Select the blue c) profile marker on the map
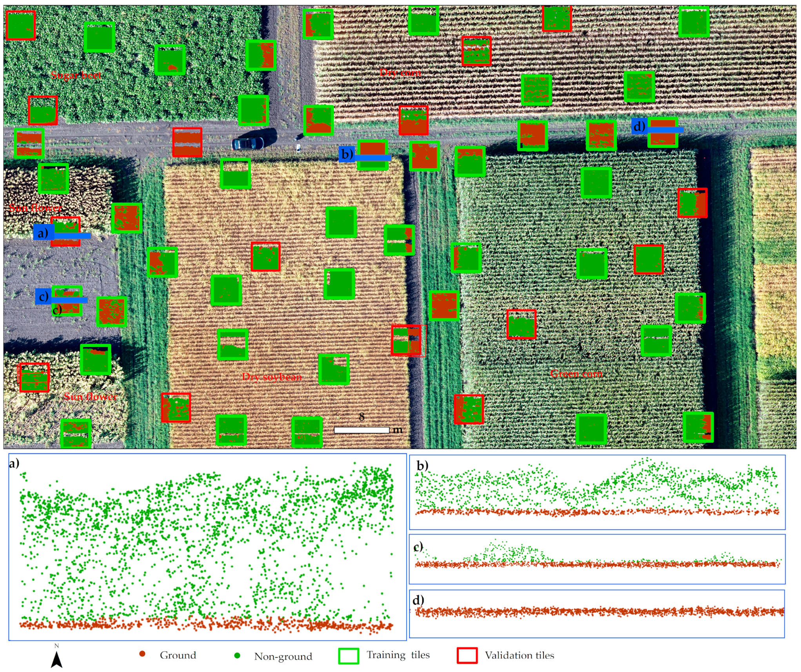 tap(61, 297)
